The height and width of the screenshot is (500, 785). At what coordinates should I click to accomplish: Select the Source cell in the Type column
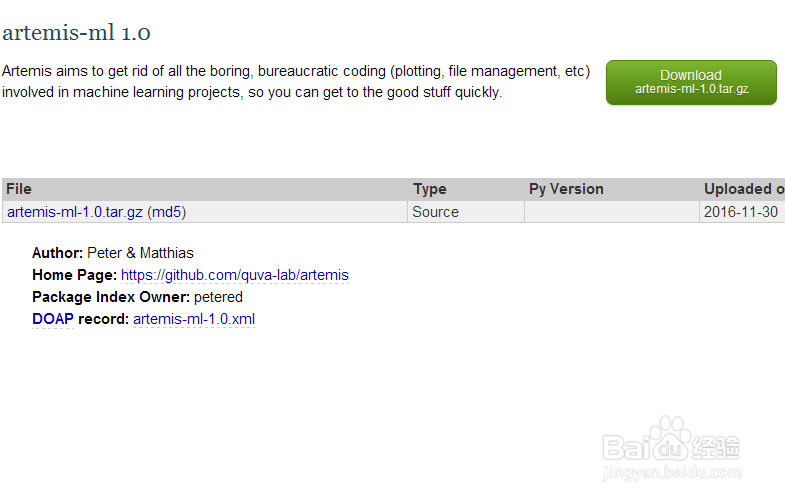tap(436, 212)
